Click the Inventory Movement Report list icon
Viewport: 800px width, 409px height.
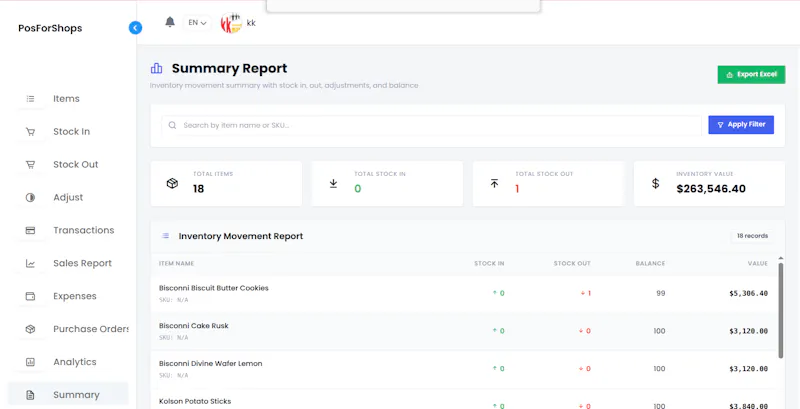click(x=165, y=236)
